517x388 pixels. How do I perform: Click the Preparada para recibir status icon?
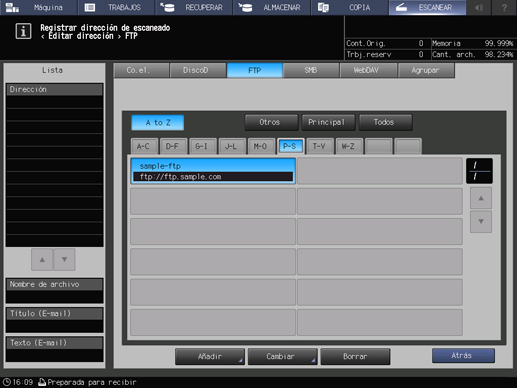(x=42, y=382)
